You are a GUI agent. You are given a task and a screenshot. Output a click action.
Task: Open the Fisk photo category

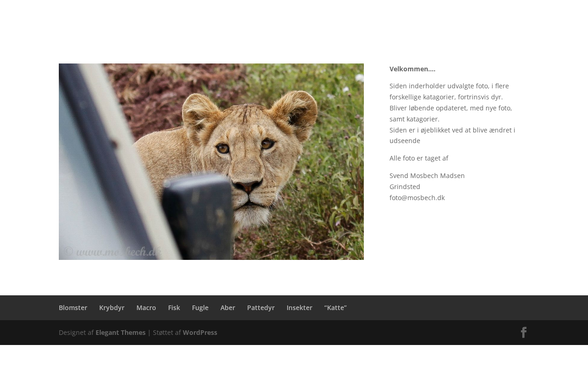tap(174, 308)
